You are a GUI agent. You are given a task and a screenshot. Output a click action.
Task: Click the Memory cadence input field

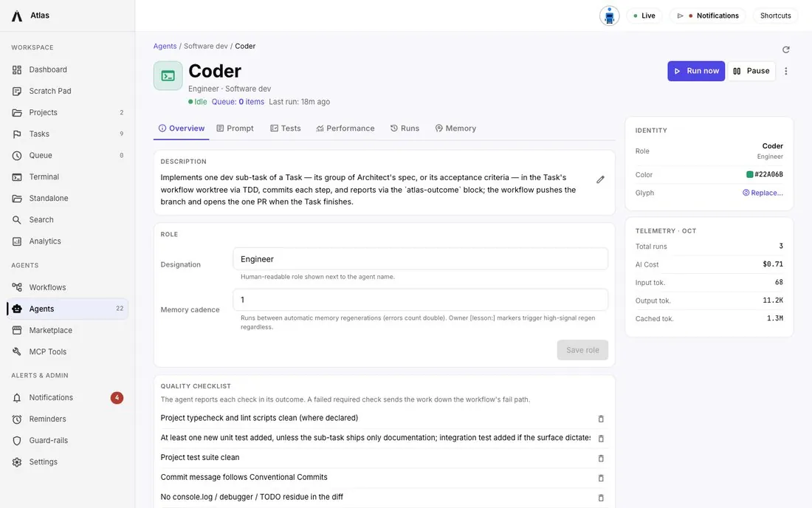420,300
